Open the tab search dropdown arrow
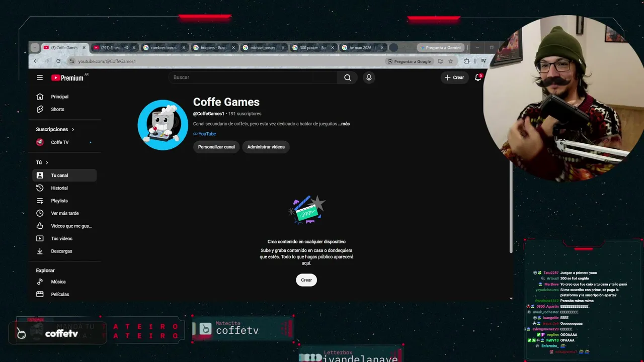This screenshot has width=644, height=362. tap(34, 48)
